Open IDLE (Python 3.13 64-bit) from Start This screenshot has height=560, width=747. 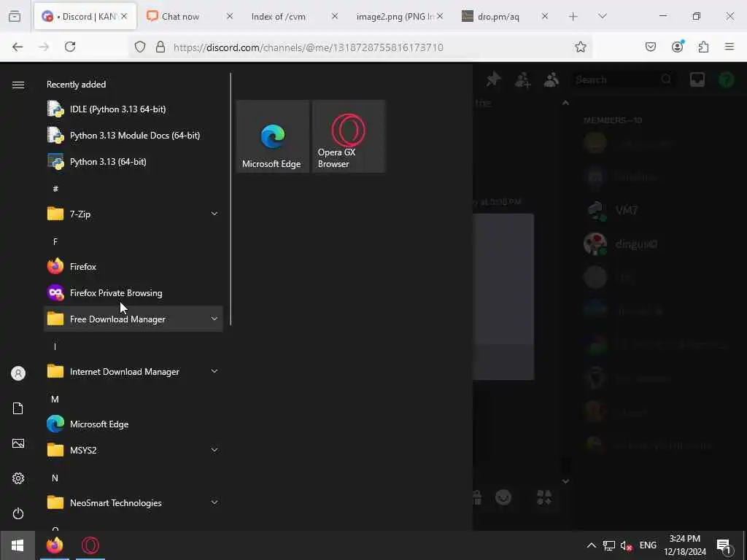(x=133, y=109)
